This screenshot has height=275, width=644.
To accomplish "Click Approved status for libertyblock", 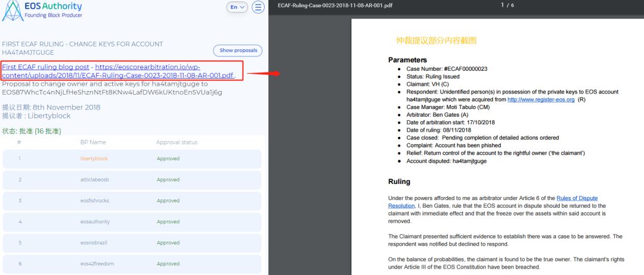I will [x=168, y=158].
